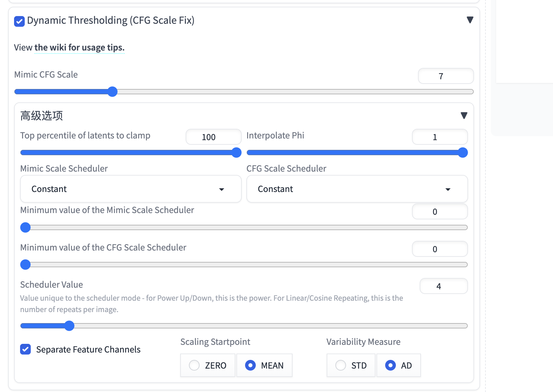Click the Interpolate Phi number field
553x392 pixels.
tap(439, 137)
